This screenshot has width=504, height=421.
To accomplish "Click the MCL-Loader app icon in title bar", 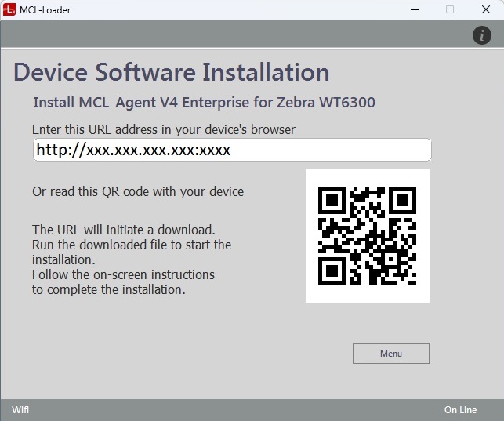I will [9, 9].
